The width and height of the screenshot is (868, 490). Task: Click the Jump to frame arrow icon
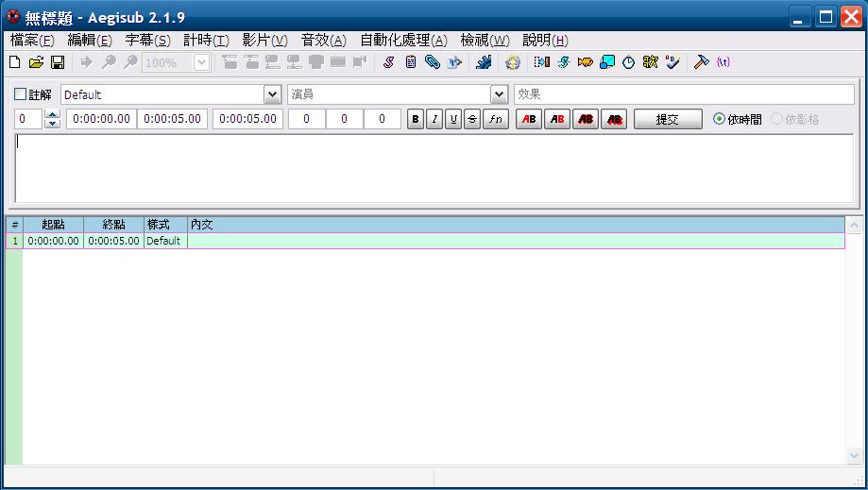click(x=86, y=62)
